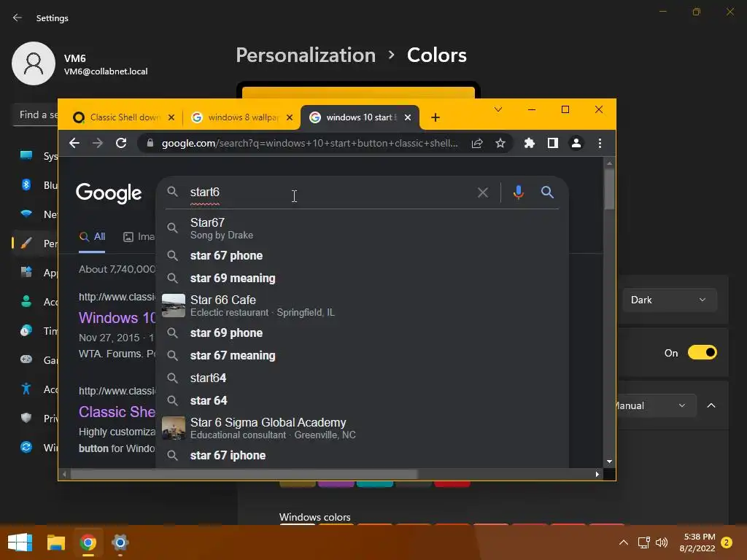
Task: Bookmark this page with the star icon
Action: pyautogui.click(x=500, y=143)
